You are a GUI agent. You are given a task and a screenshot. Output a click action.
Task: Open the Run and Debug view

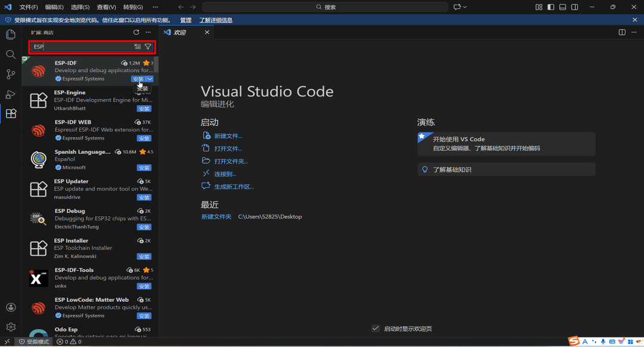11,94
